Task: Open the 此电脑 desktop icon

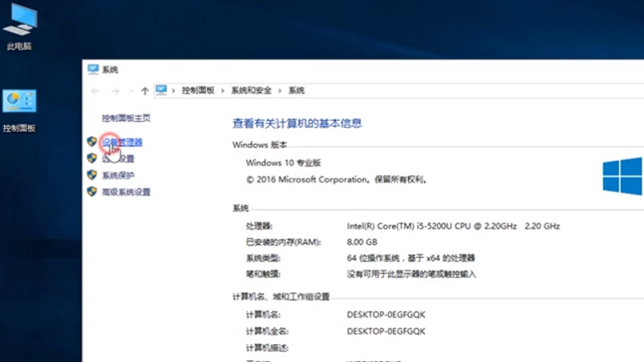Action: (x=19, y=27)
